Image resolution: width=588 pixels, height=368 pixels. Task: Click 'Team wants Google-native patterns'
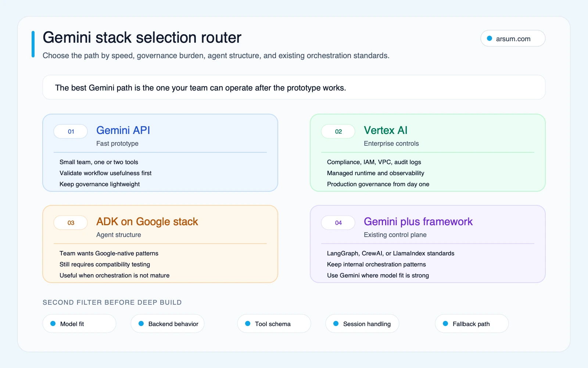point(109,253)
